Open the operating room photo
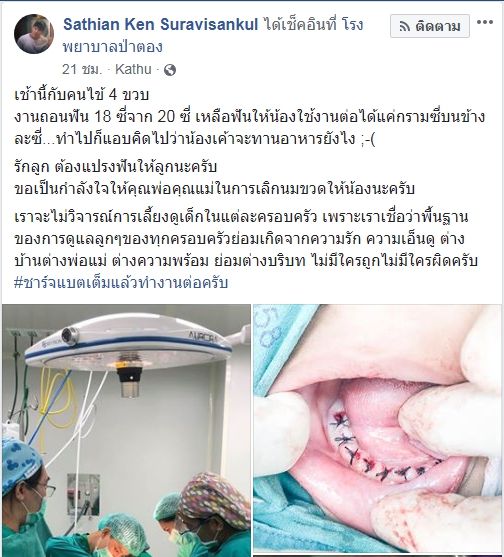Viewport: 504px width, 557px height. (x=126, y=431)
